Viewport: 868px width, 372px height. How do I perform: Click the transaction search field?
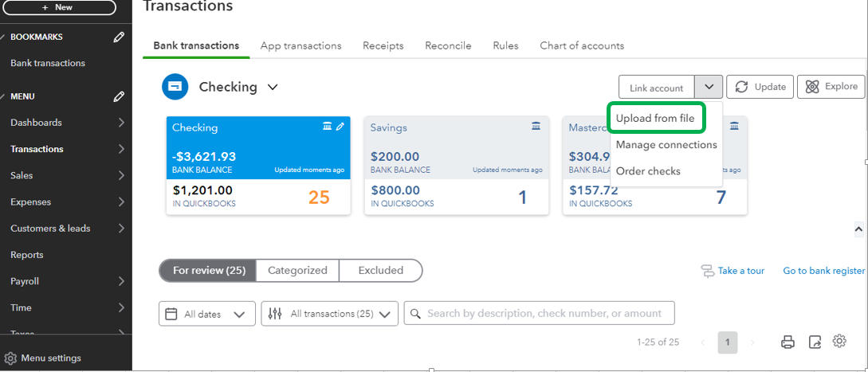[x=540, y=313]
